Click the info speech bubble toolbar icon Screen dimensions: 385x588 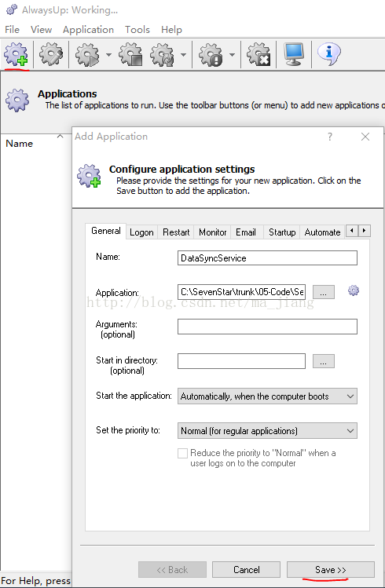tap(329, 54)
